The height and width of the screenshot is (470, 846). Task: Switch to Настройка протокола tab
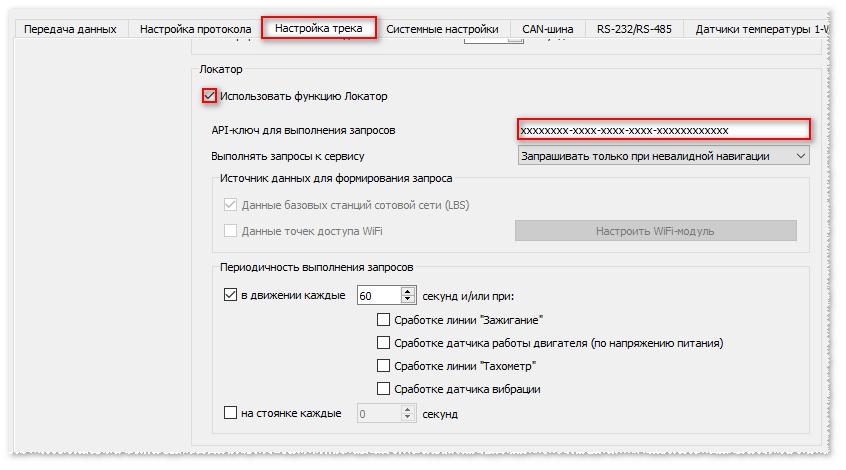195,29
